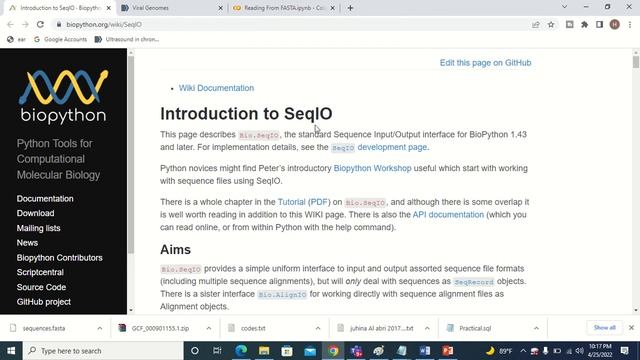Image resolution: width=640 pixels, height=360 pixels.
Task: Open File Explorer from the taskbar
Action: [x=264, y=351]
